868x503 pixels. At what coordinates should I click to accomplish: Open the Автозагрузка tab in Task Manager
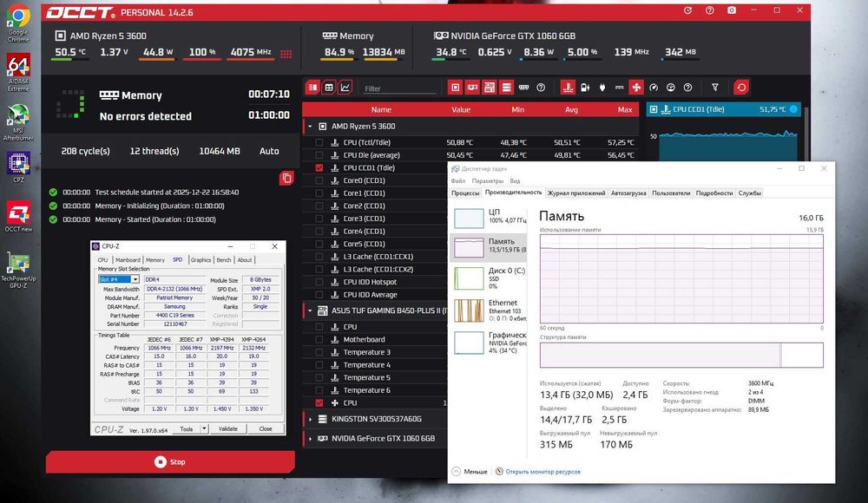[x=628, y=193]
